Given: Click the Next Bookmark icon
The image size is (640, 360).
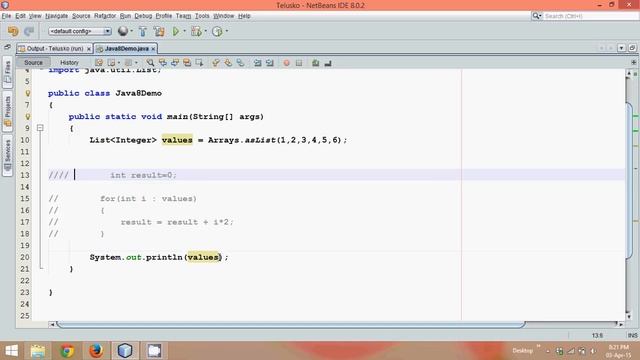Looking at the screenshot, I should point(228,63).
